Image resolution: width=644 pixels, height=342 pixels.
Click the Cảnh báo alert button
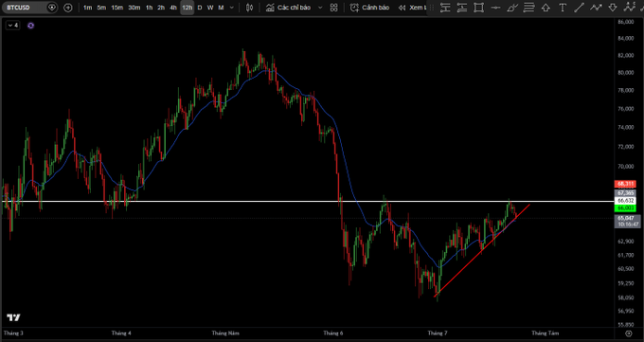coord(369,8)
